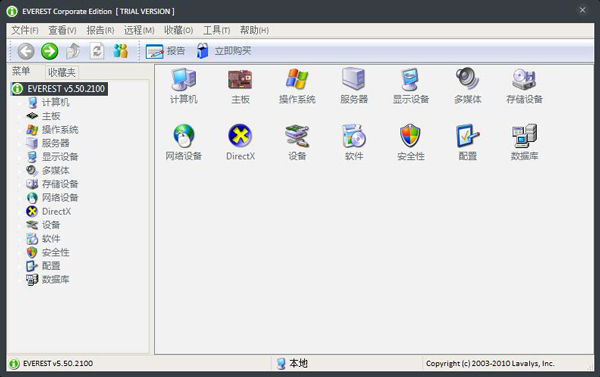Open the 安全性 shield icon in main pane
Screen dimensions: 600x377
point(411,142)
